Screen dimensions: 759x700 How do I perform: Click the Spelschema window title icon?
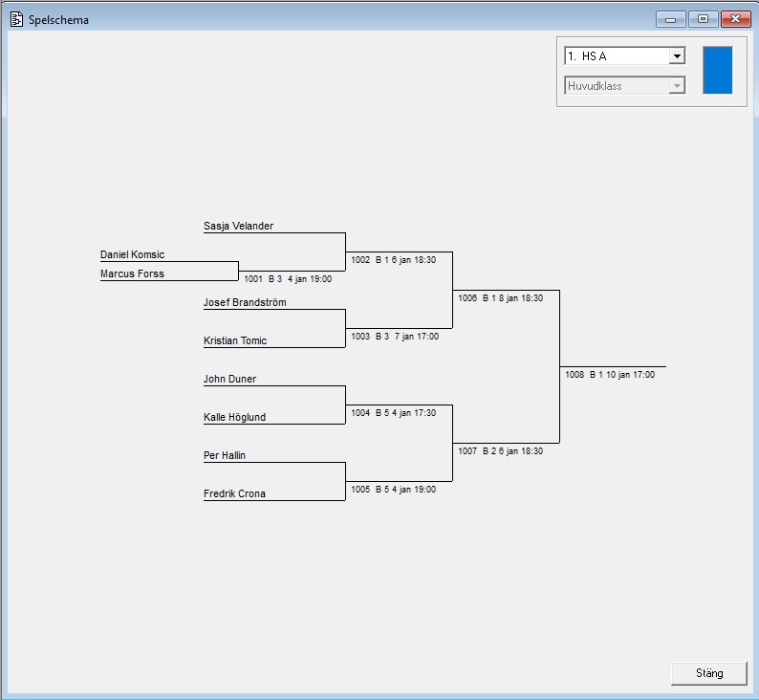tap(15, 19)
